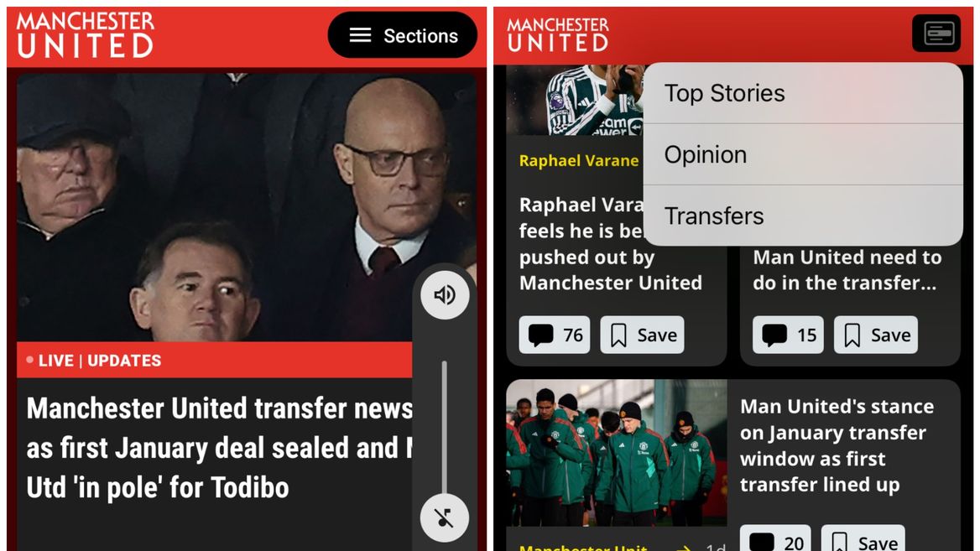Tap the volume speaker icon

pos(445,295)
